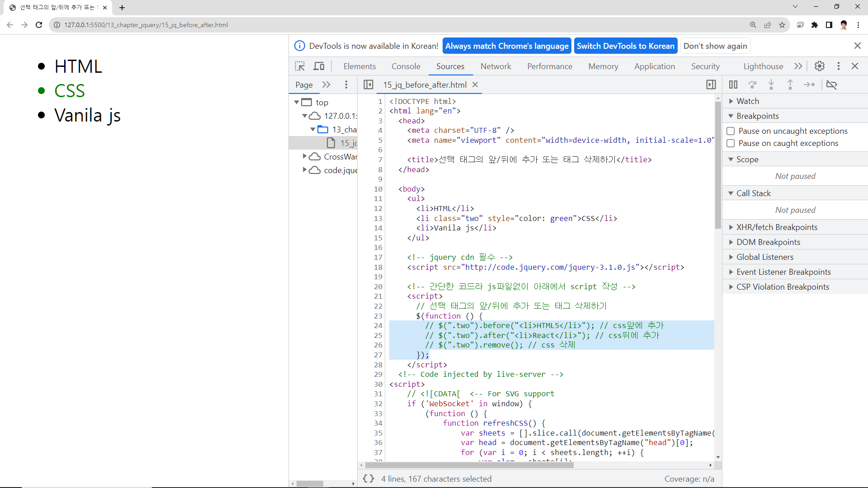Screen dimensions: 868x488
Task: Deactivate breakpoints icon in debugger toolbar
Action: tap(831, 84)
